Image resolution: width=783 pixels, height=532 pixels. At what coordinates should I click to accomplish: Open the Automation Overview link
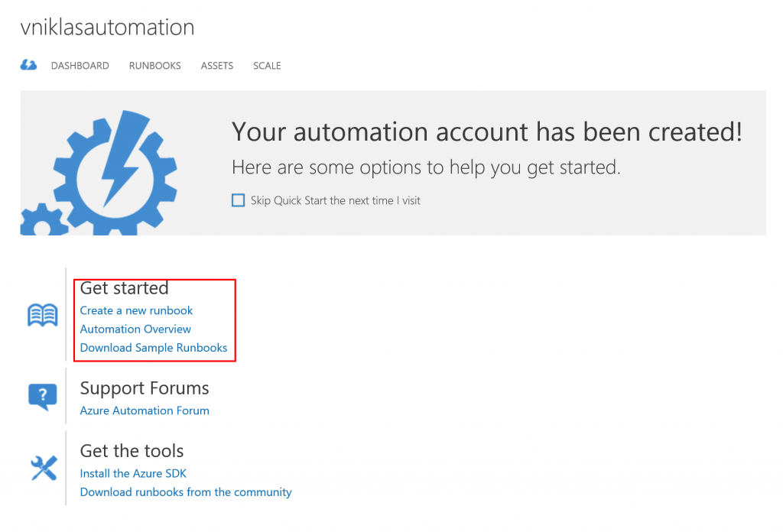(x=135, y=329)
